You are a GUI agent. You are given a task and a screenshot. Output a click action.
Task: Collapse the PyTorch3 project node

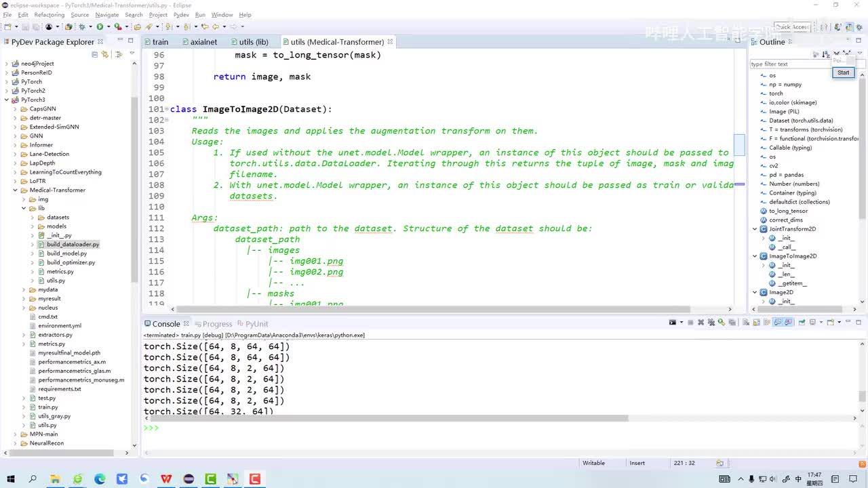[7, 100]
